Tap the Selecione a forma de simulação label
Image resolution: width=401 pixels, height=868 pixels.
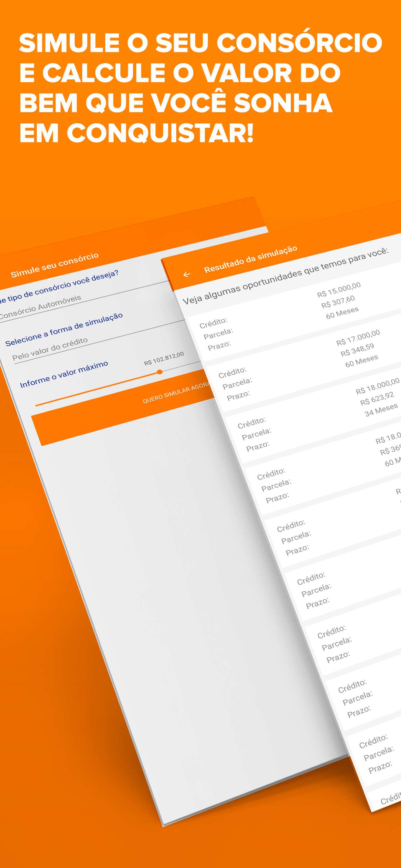(64, 329)
